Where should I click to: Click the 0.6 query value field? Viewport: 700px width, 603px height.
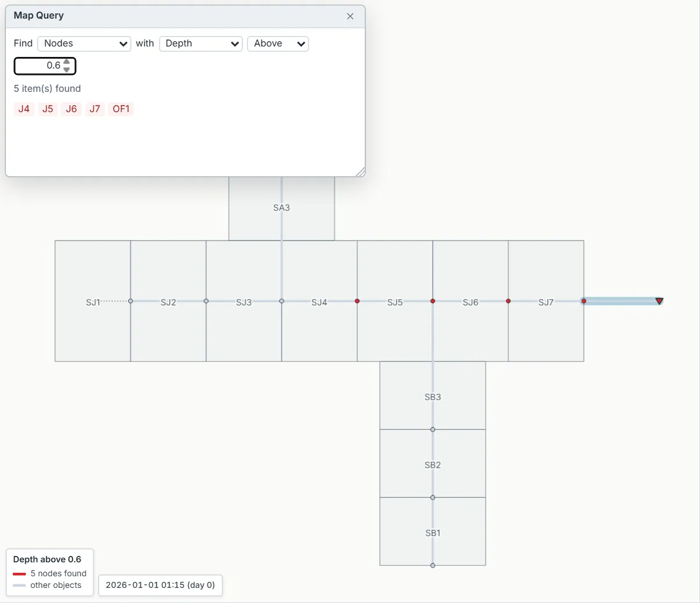(45, 66)
